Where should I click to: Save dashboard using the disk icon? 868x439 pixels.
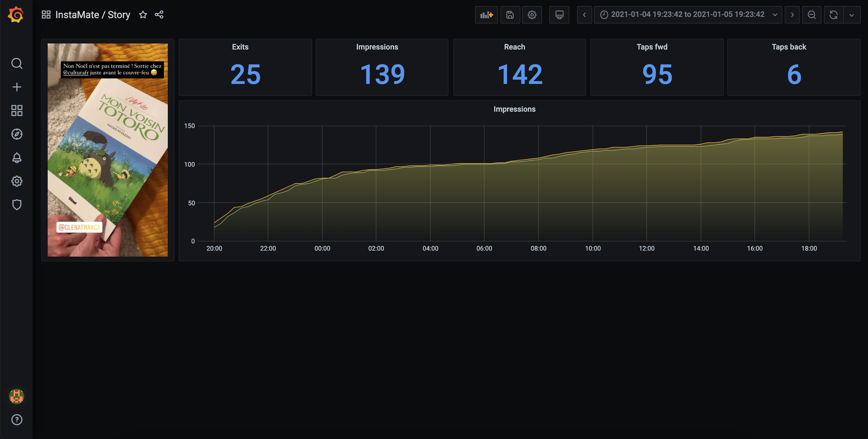[510, 15]
